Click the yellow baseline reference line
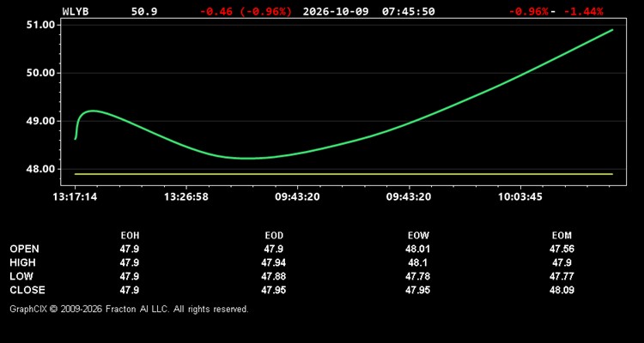644x343 pixels. (x=343, y=174)
